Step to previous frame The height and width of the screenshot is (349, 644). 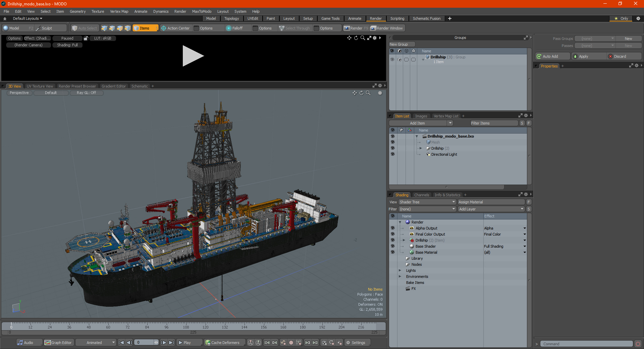[129, 343]
